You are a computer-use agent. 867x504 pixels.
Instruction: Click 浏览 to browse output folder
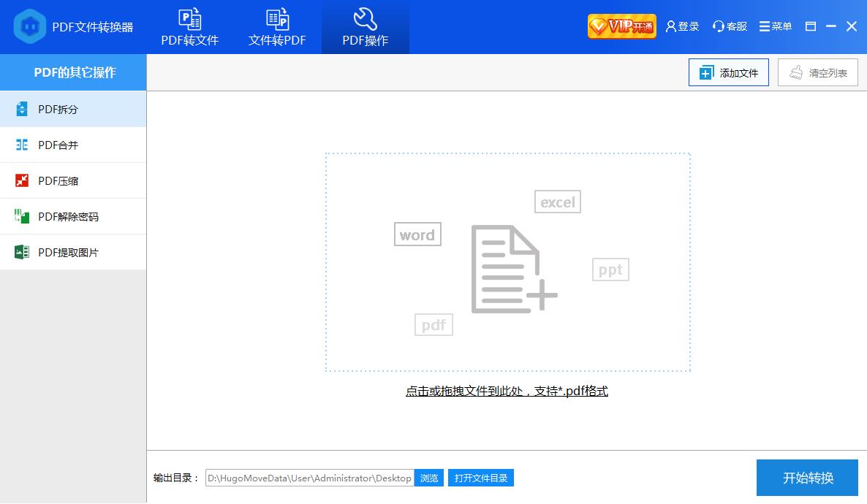coord(429,478)
